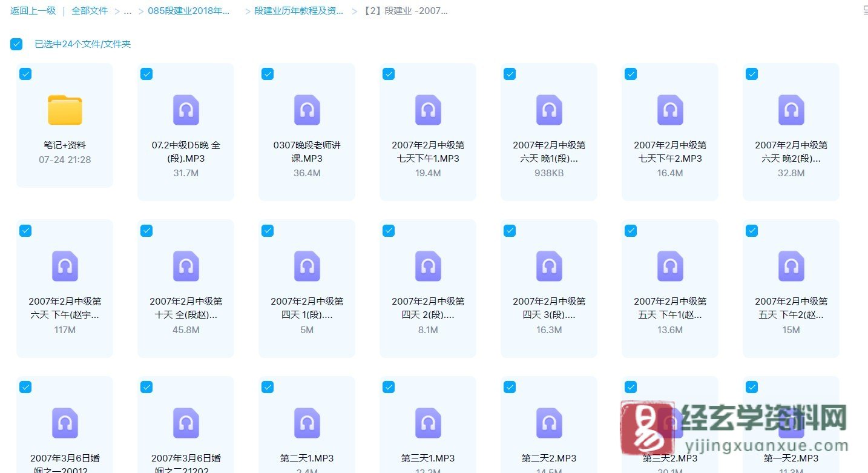Click the 45.8M file size
The height and width of the screenshot is (473, 868).
pyautogui.click(x=186, y=330)
